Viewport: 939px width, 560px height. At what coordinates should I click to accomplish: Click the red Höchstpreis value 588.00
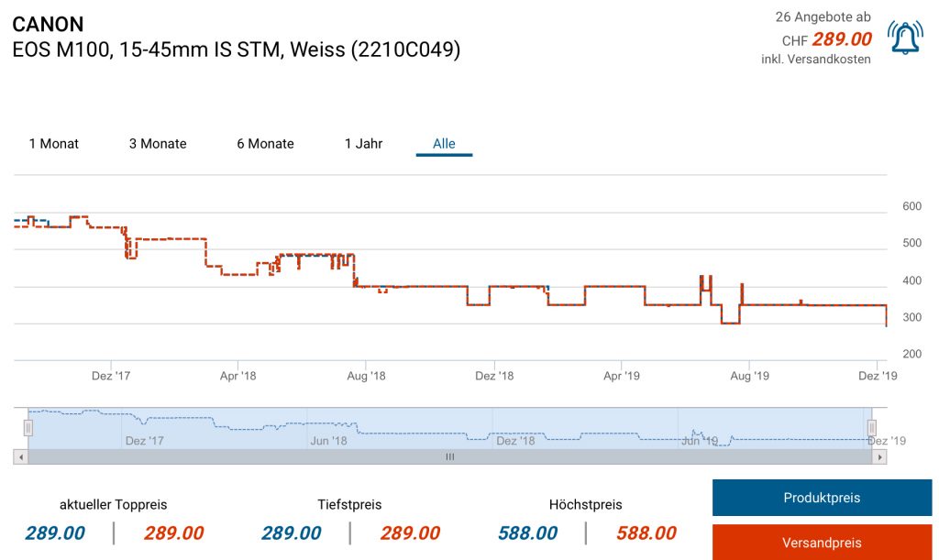[x=646, y=533]
